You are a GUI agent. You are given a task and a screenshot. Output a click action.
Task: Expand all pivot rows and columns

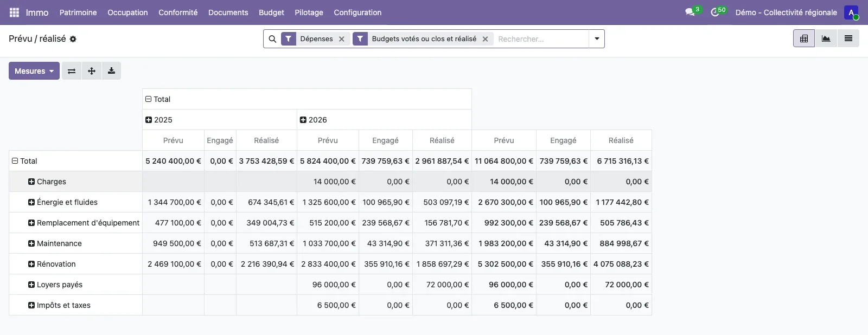coord(92,71)
